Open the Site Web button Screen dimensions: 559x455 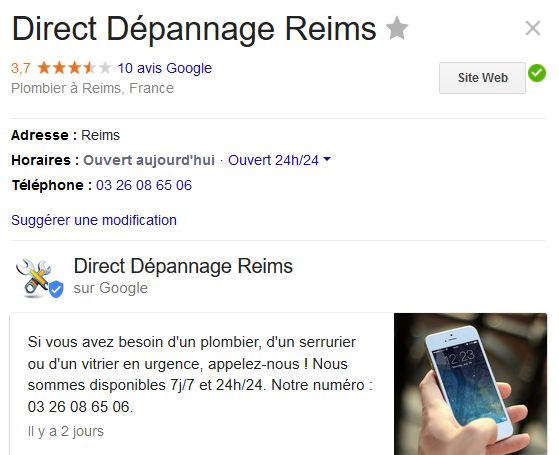[482, 78]
